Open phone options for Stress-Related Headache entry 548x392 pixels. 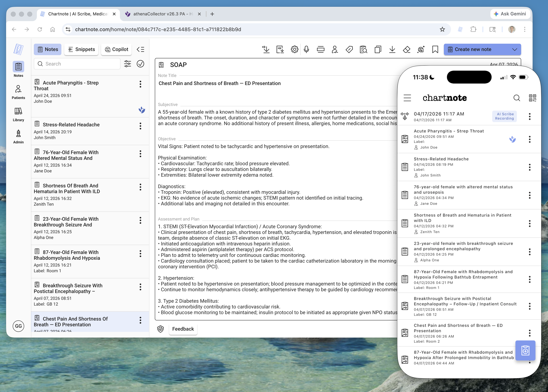530,167
